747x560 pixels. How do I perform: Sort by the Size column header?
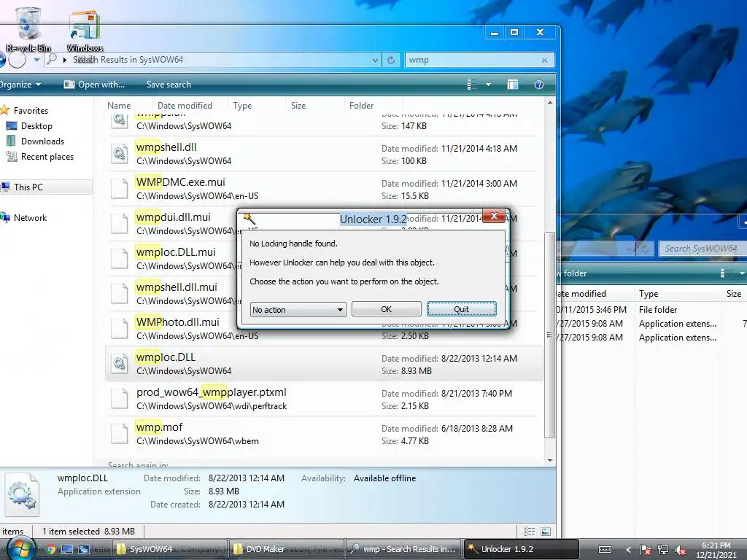[298, 105]
